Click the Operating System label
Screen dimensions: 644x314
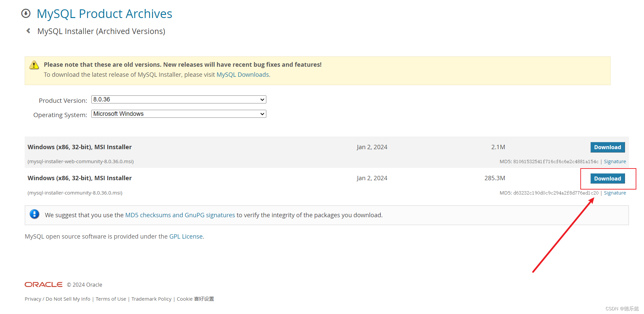[x=60, y=115]
